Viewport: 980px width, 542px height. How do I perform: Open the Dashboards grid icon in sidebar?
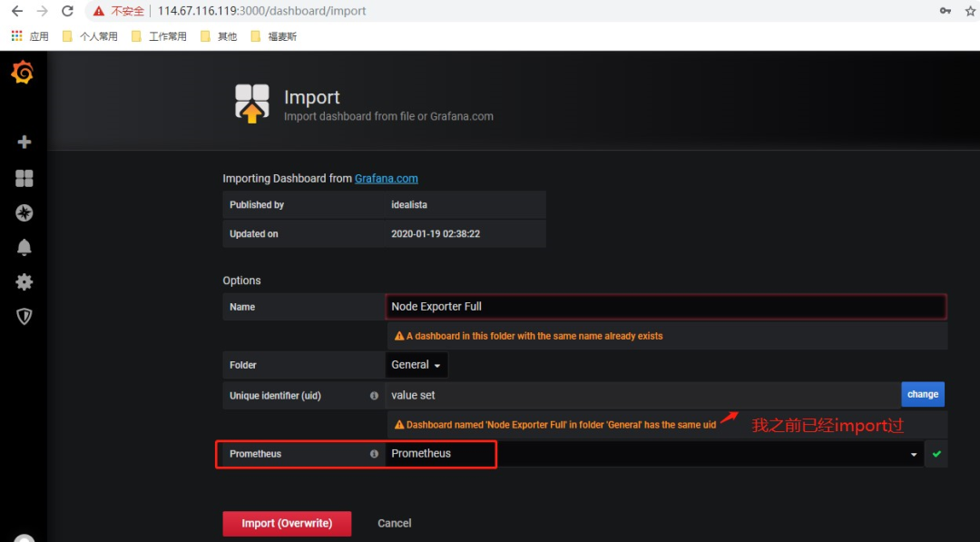(24, 178)
